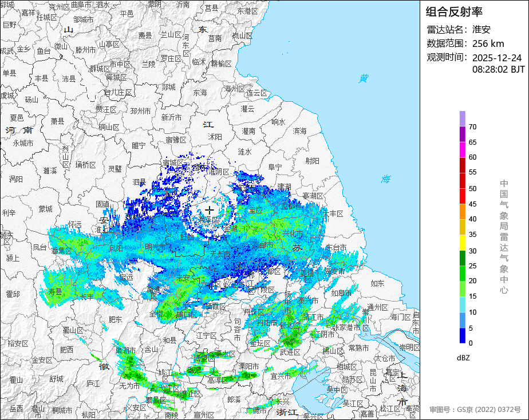
Task: Click the 宜兴市 label on the map
Action: (x=281, y=376)
